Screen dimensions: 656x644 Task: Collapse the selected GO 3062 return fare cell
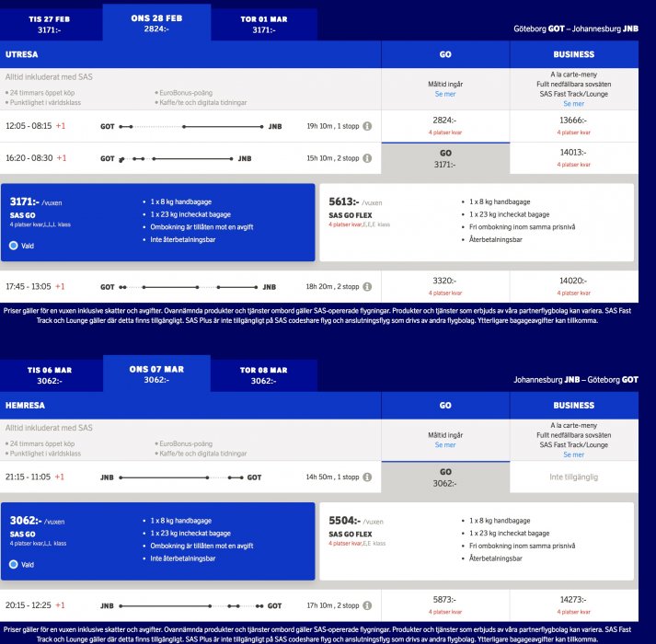coord(444,477)
